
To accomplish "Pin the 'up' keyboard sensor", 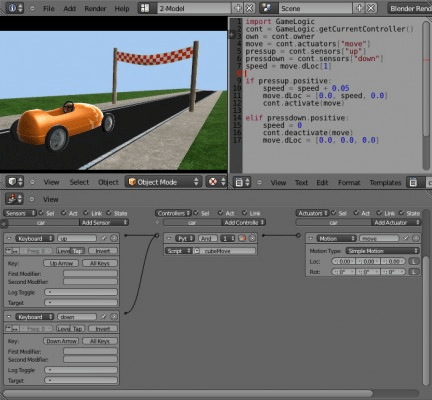I will 104,238.
